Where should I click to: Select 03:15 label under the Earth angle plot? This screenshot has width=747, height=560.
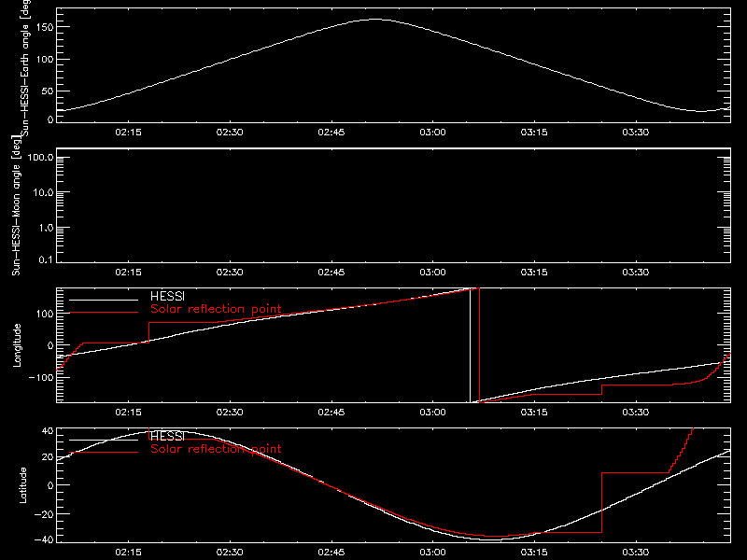click(x=534, y=133)
